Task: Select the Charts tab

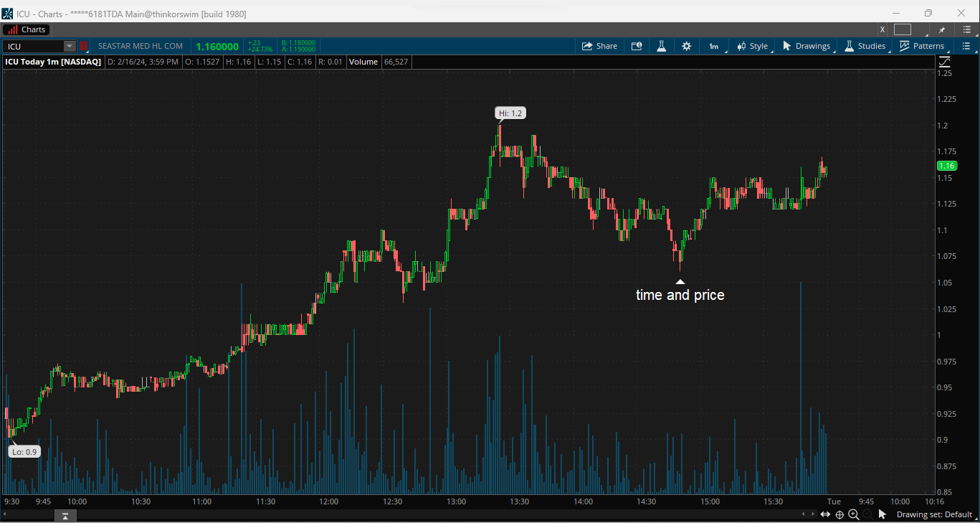Action: click(27, 29)
